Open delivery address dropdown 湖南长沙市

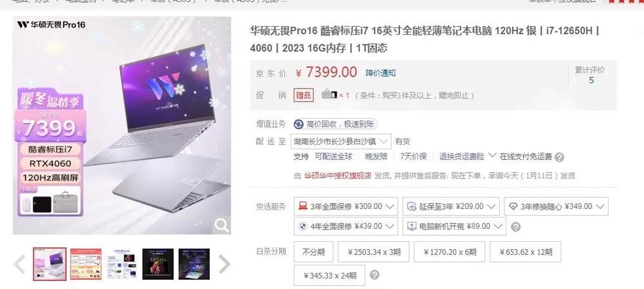(x=340, y=142)
